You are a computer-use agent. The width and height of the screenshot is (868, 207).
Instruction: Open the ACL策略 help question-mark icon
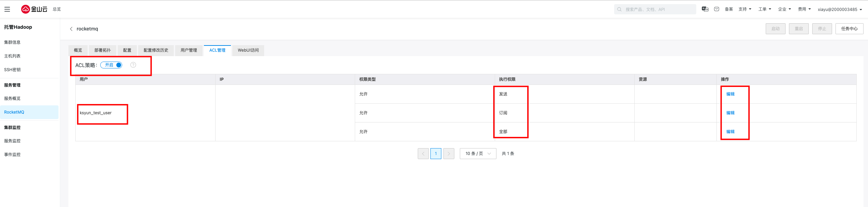(133, 65)
